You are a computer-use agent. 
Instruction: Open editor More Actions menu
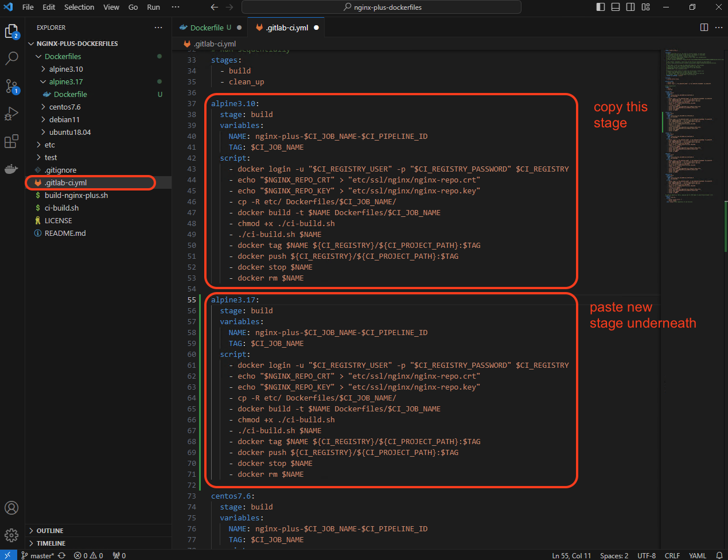tap(719, 28)
